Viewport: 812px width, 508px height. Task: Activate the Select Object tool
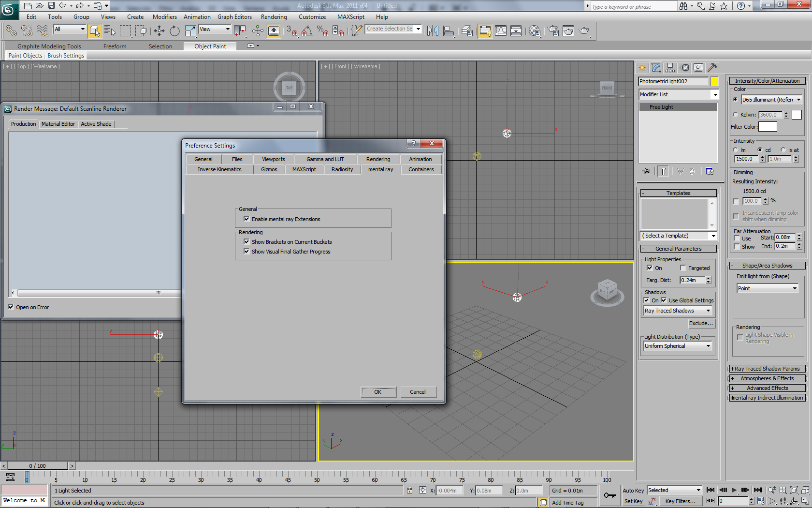tap(95, 31)
